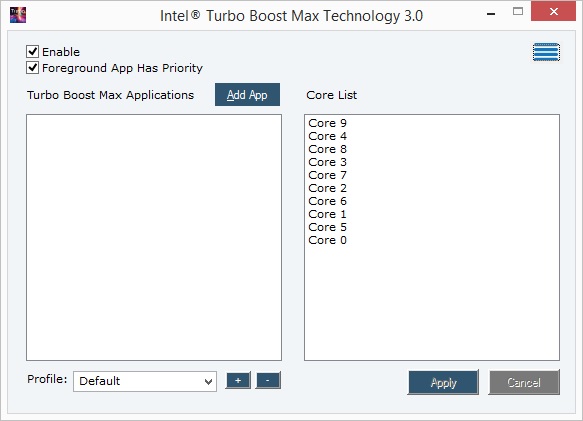Maximize the Turbo Boost Max window
The height and width of the screenshot is (421, 583).
[518, 12]
